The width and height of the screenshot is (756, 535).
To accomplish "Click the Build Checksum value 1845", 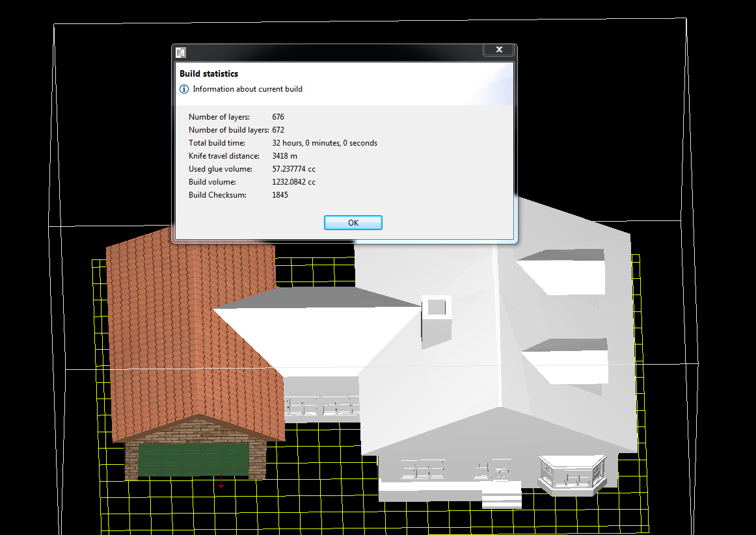I will [280, 195].
